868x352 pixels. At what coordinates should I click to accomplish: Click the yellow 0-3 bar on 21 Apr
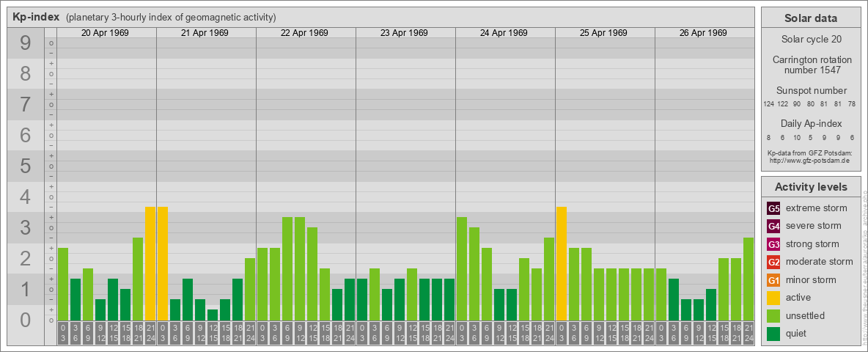click(163, 263)
